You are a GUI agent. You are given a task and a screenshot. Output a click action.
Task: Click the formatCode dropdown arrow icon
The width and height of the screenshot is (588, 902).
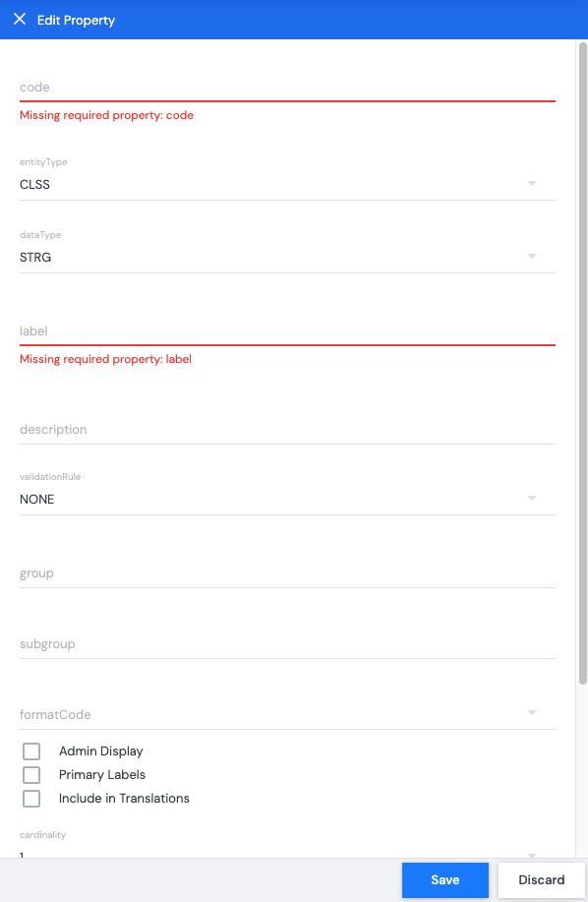[x=532, y=713]
